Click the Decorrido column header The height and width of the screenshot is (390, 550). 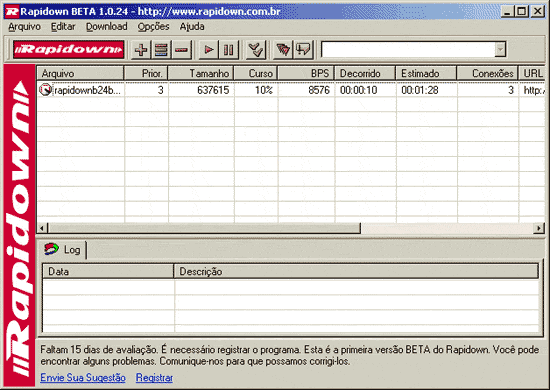365,73
